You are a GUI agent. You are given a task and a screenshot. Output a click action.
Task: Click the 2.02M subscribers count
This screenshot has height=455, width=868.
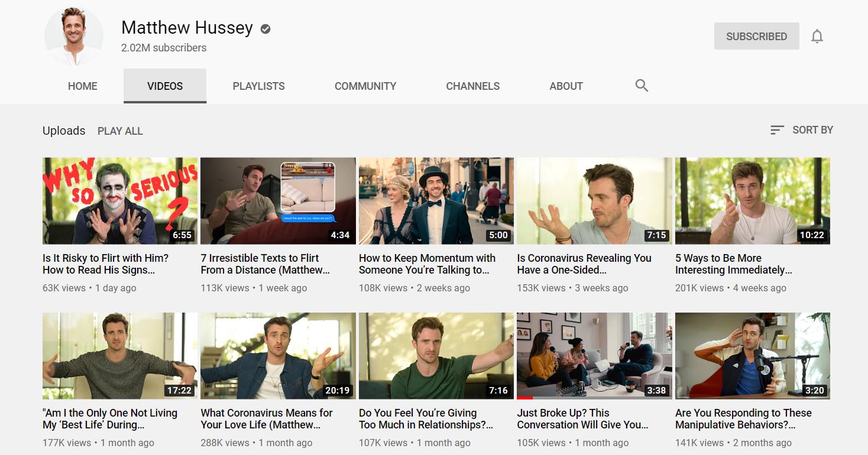click(164, 48)
